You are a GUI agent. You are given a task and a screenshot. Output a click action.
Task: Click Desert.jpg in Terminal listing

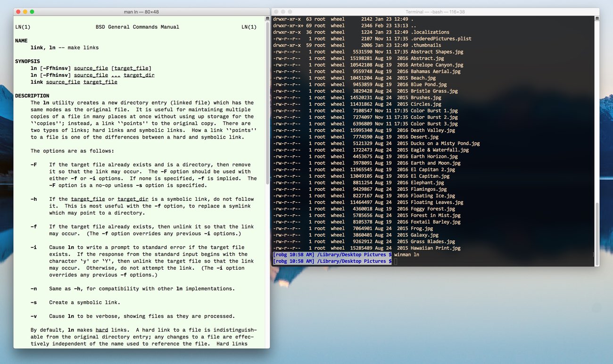424,137
